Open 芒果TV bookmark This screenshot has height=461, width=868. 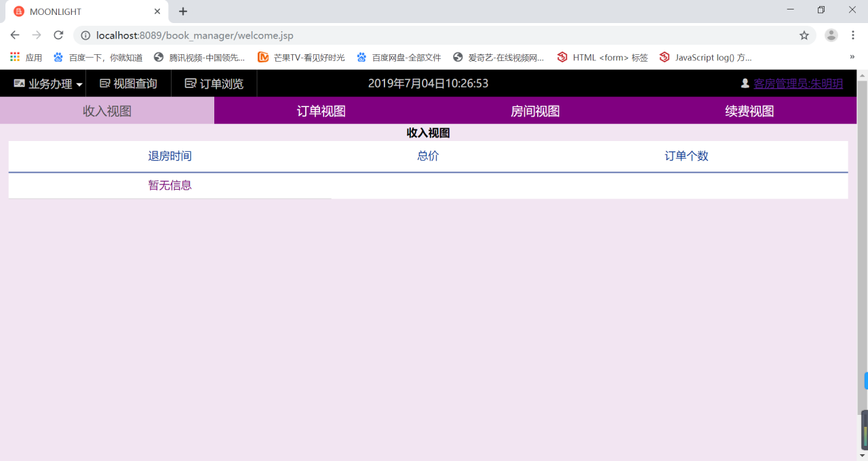click(302, 58)
